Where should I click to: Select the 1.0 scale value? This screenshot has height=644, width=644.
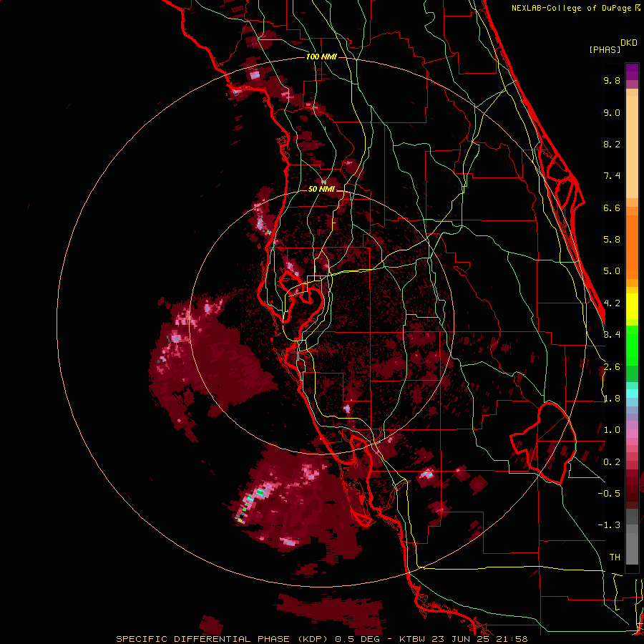tap(612, 430)
